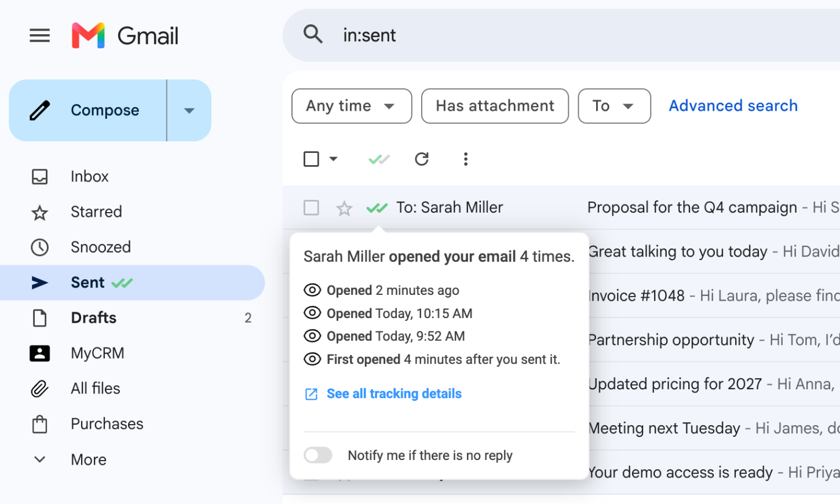Open the Invoice #1048 email

[637, 295]
